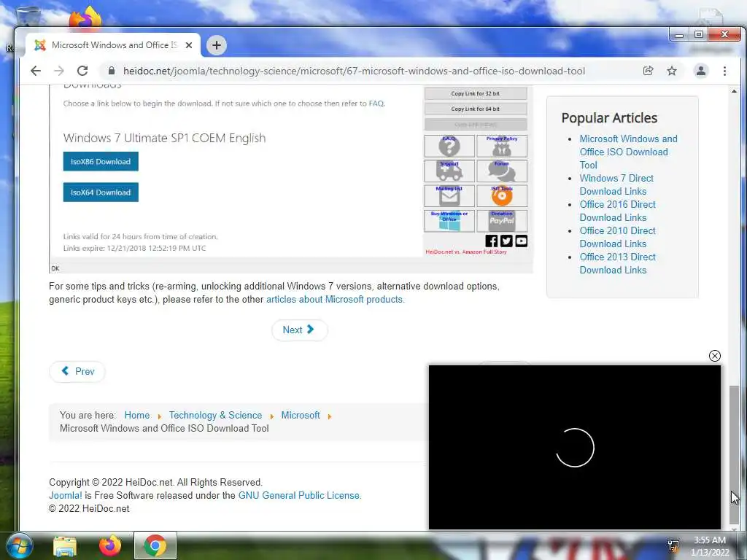
Task: Click the address bar URL field
Action: 354,71
